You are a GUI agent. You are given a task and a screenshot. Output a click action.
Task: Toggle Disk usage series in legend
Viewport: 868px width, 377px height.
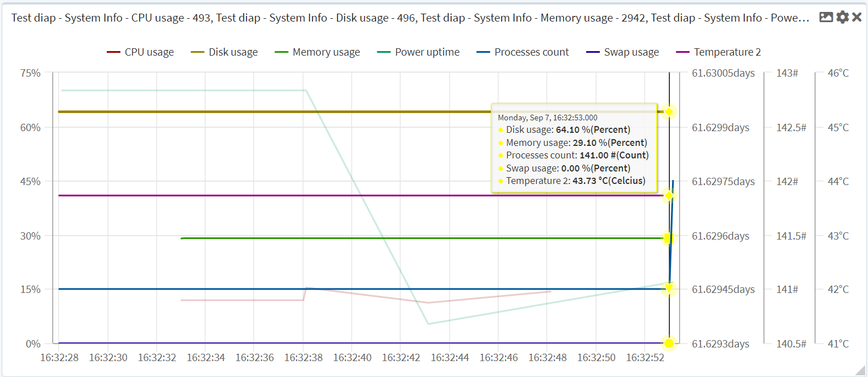click(x=224, y=52)
